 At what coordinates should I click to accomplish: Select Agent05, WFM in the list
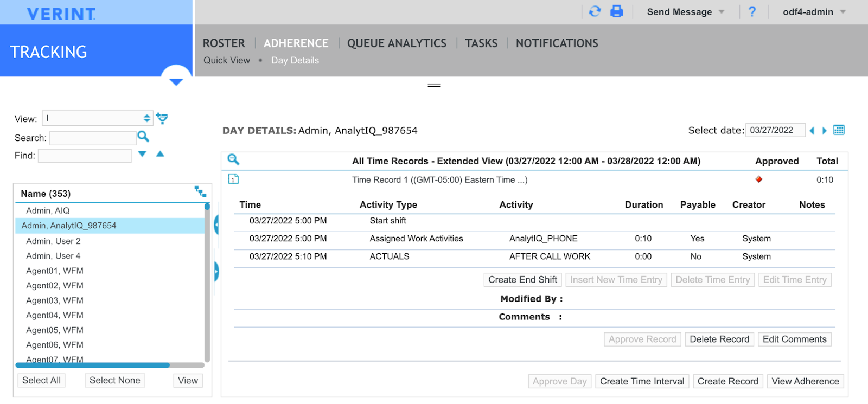pyautogui.click(x=55, y=330)
